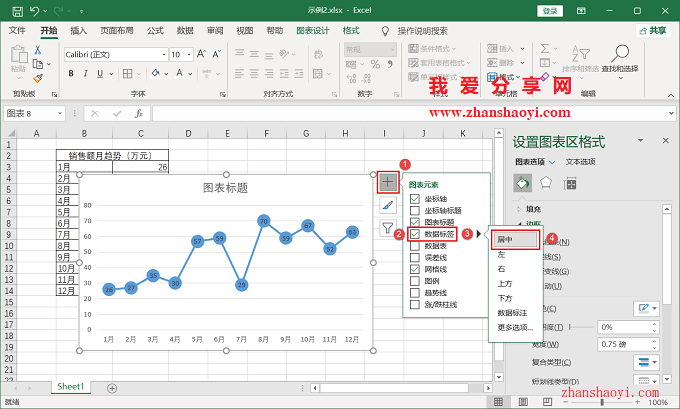Open the Name Box dropdown arrow
680x409 pixels.
click(x=60, y=114)
